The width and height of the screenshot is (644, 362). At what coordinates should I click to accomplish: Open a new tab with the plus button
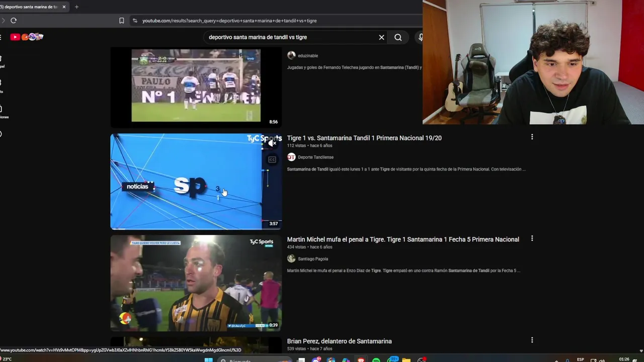(76, 7)
